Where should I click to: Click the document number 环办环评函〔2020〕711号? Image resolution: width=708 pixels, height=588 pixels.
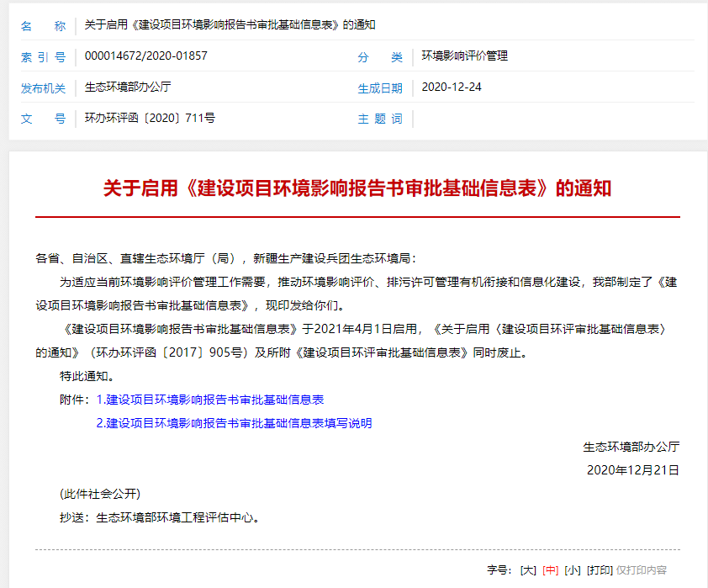tap(150, 118)
